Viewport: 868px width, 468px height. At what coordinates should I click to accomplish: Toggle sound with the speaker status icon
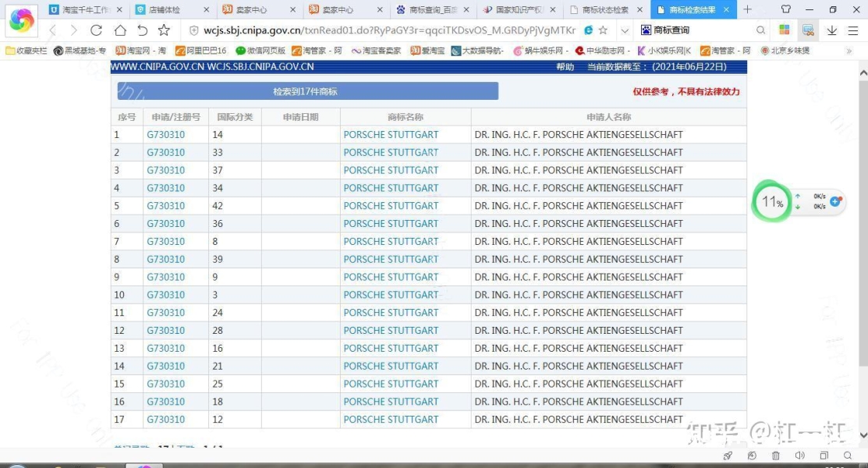799,456
